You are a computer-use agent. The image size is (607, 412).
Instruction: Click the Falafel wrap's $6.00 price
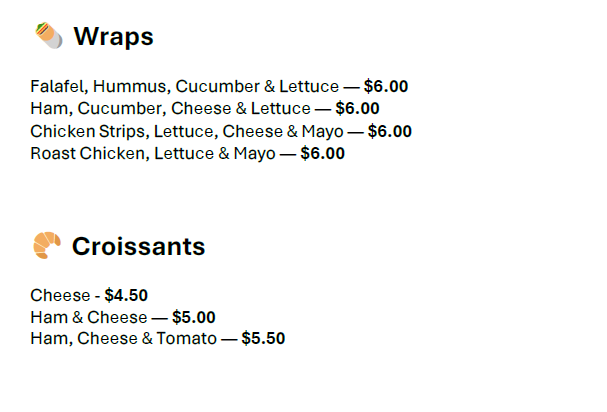(386, 87)
